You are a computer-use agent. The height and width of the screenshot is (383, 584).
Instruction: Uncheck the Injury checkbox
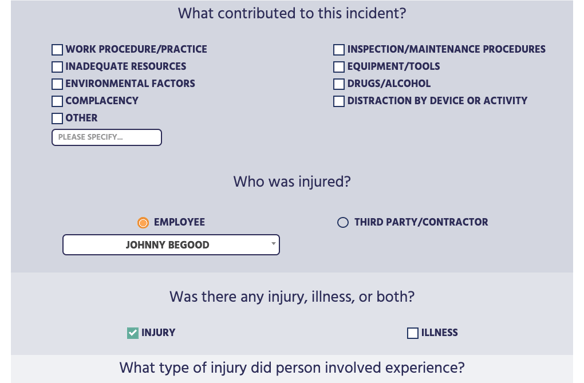pyautogui.click(x=133, y=333)
